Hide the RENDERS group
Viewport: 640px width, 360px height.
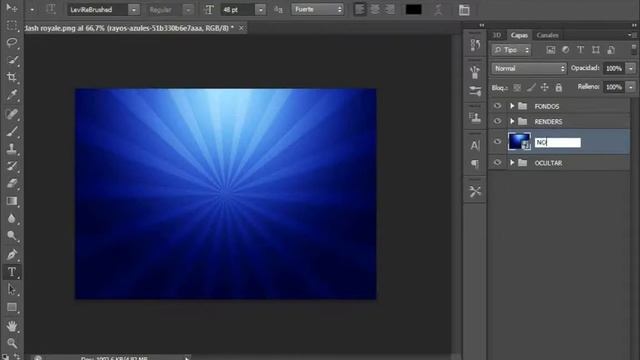pos(497,121)
